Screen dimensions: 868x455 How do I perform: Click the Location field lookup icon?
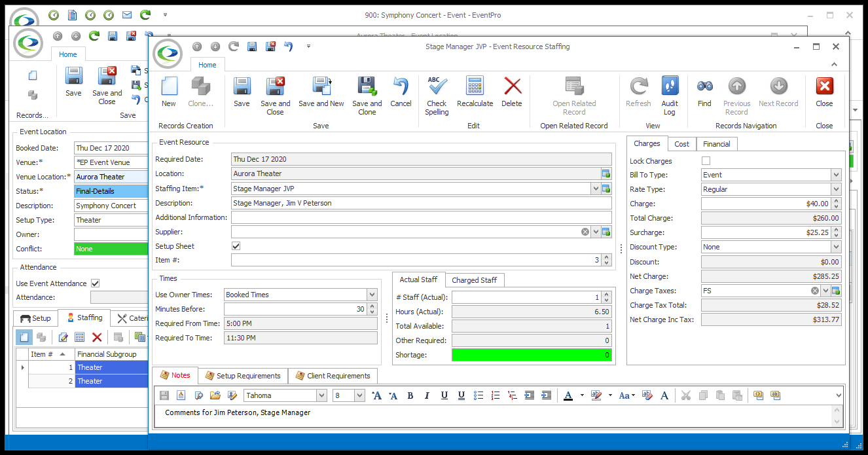pos(606,173)
